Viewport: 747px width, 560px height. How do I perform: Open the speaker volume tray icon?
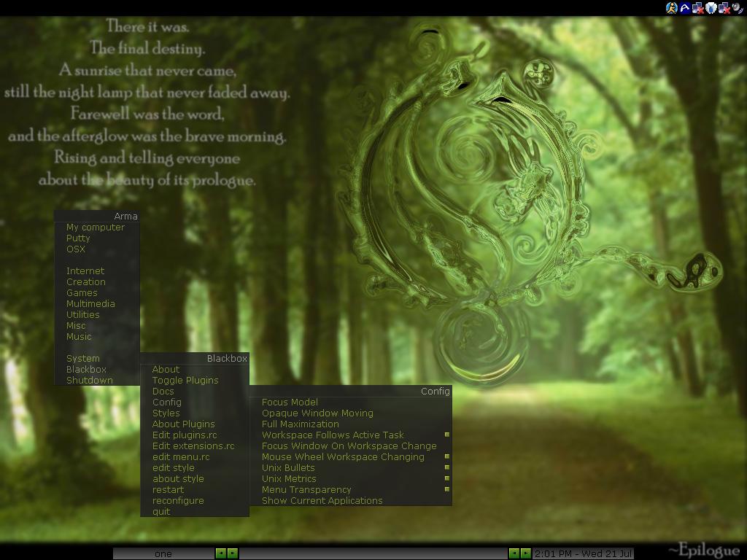[738, 8]
